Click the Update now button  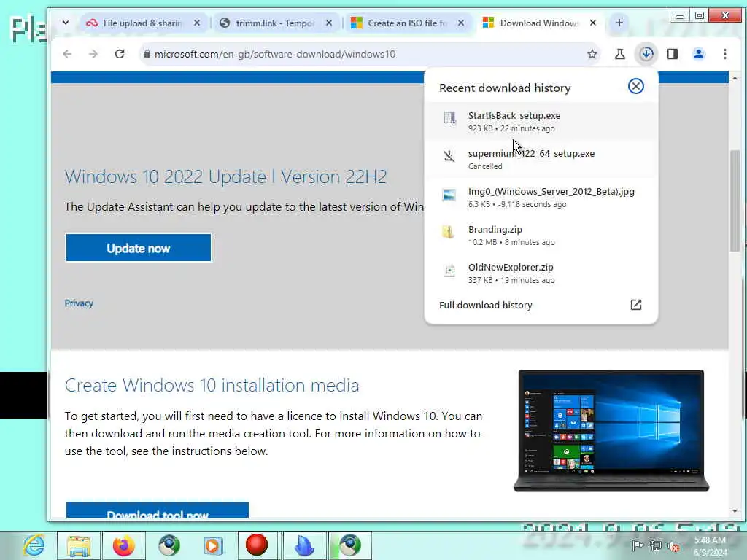(x=138, y=248)
